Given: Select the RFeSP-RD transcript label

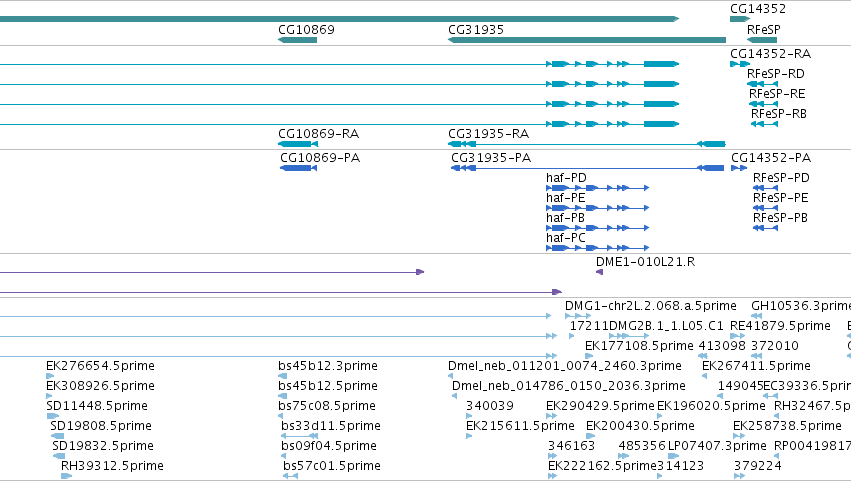Looking at the screenshot, I should [x=776, y=74].
